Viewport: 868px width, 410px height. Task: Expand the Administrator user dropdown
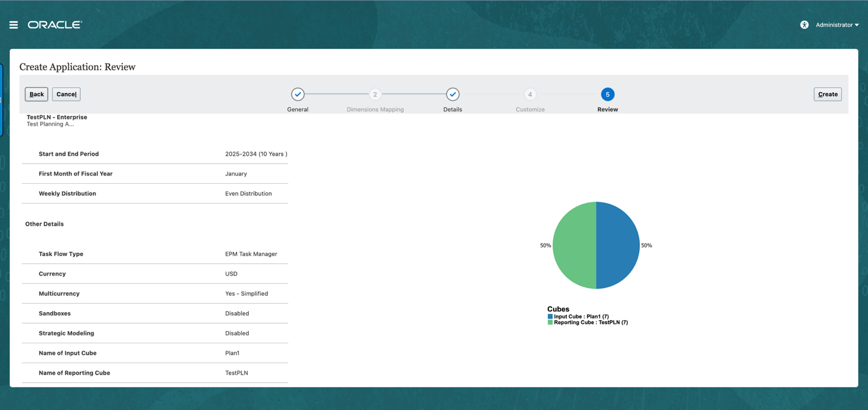click(x=837, y=25)
